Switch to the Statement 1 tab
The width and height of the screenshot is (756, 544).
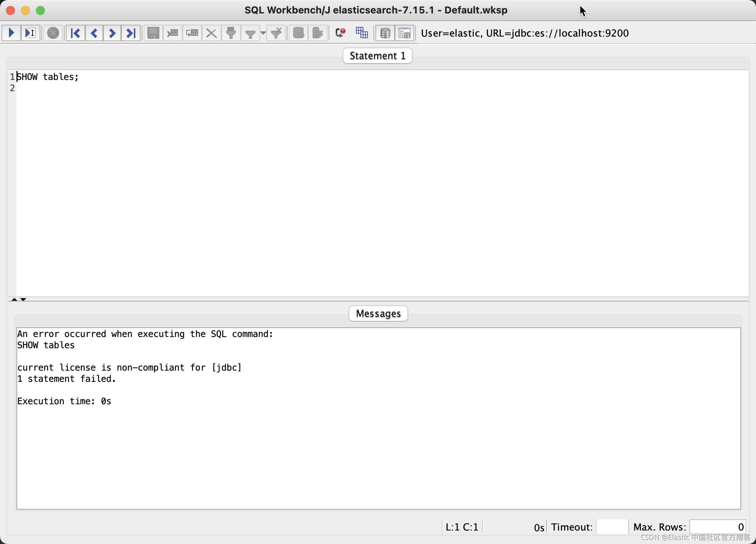[x=377, y=55]
